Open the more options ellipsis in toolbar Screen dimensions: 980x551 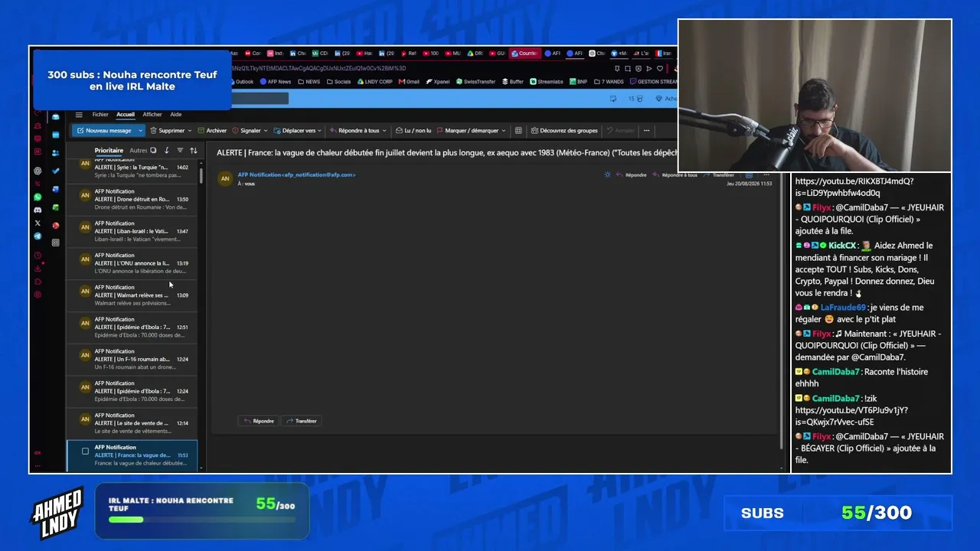pyautogui.click(x=646, y=131)
